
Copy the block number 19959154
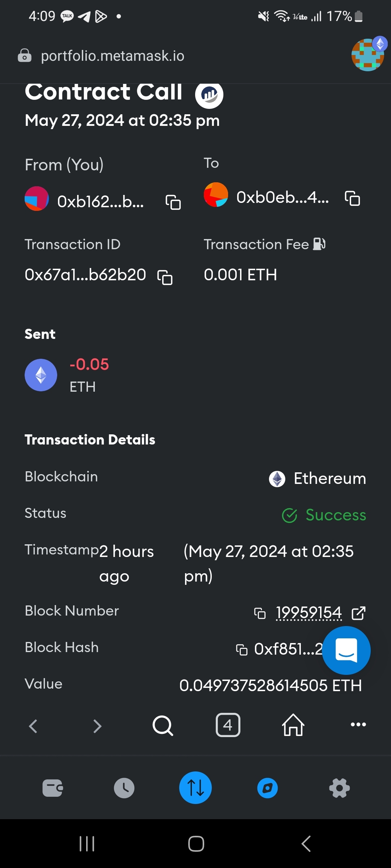pos(260,613)
